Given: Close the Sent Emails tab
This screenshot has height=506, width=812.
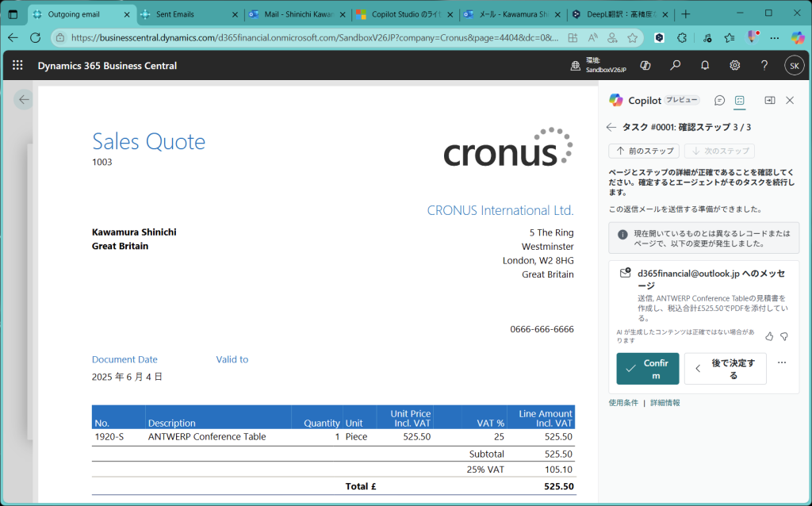Looking at the screenshot, I should click(235, 15).
